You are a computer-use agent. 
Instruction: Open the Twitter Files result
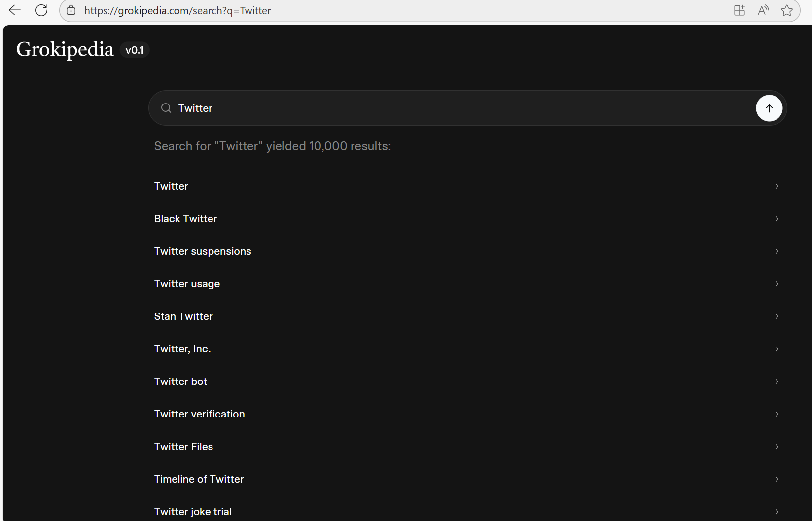(x=183, y=447)
